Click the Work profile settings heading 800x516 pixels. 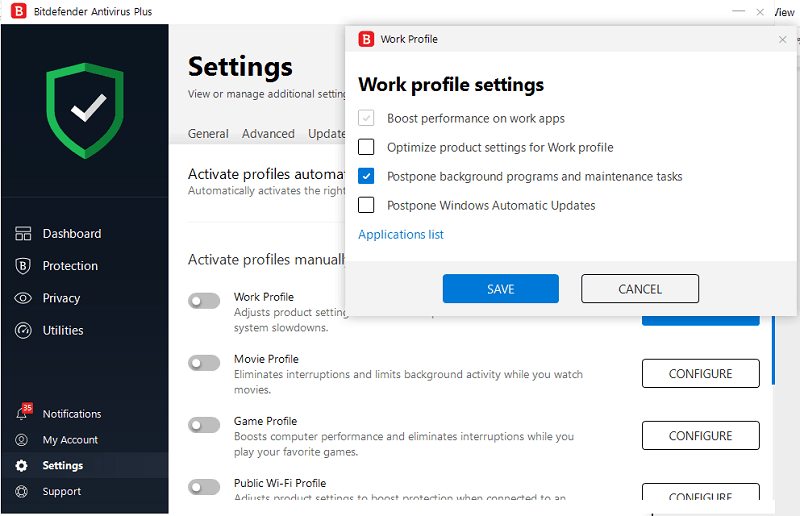click(x=451, y=85)
